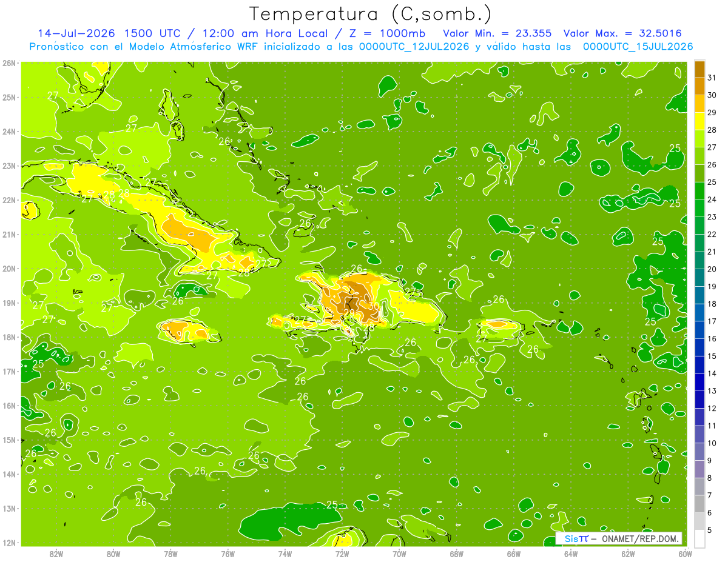Click the 68W longitude axis label

456,554
